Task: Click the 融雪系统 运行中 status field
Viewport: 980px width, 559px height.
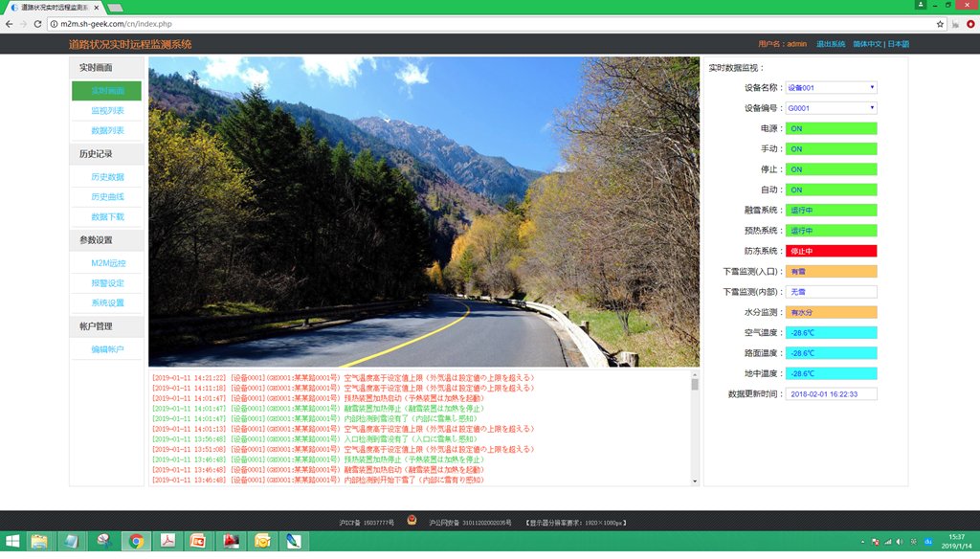Action: click(831, 211)
